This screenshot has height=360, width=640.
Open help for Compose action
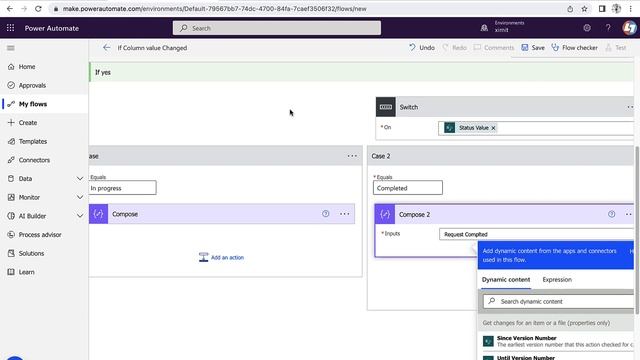coord(325,213)
